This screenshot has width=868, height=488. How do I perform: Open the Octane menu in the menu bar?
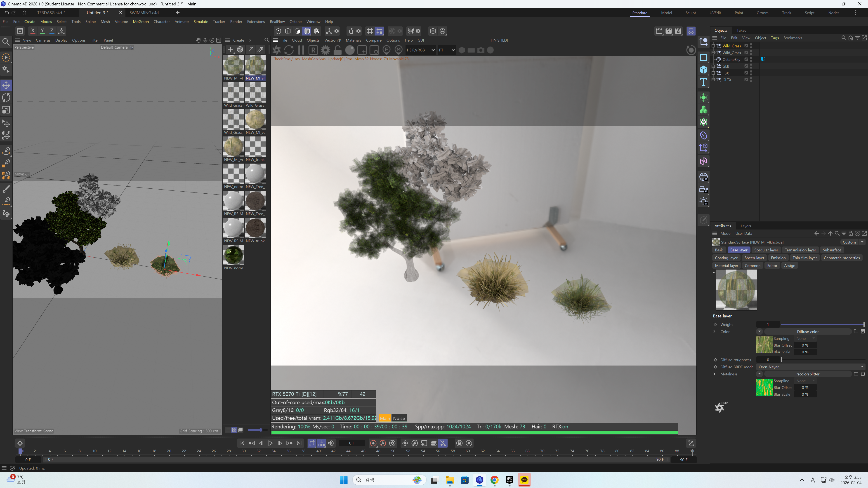tap(295, 21)
